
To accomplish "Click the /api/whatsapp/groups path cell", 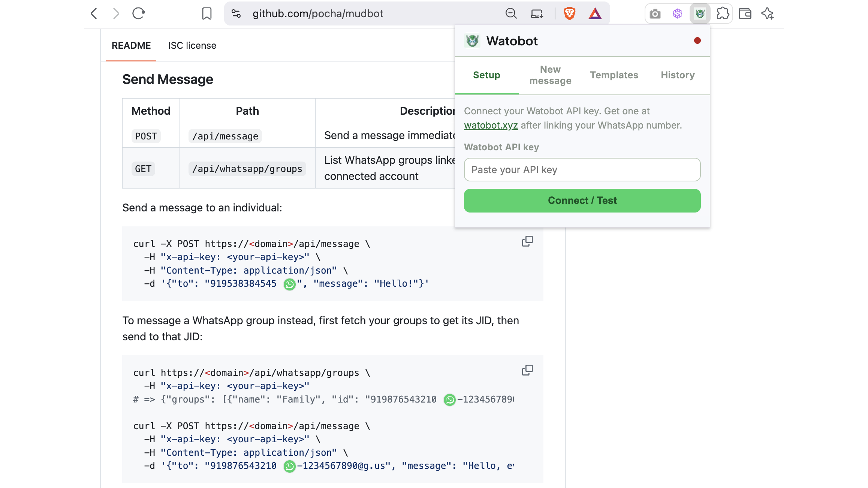I will tap(247, 168).
